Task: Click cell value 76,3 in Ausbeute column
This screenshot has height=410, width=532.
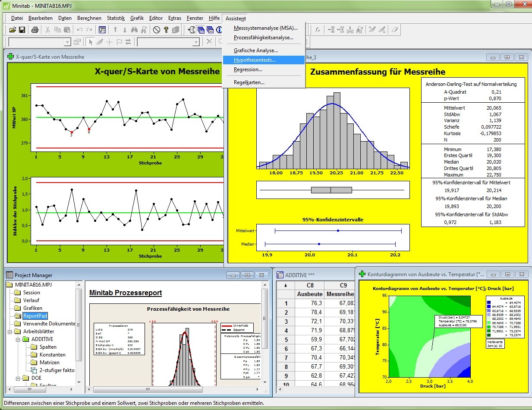Action: [x=310, y=303]
